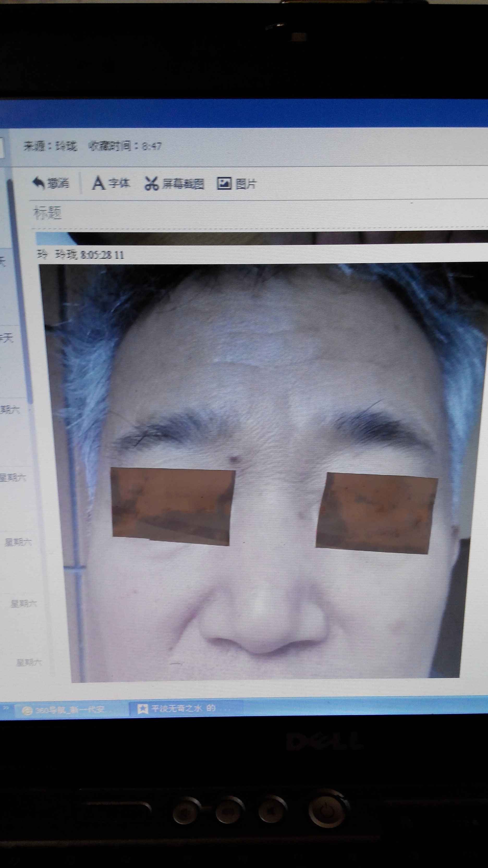Click the 360导航 browser taskbar icon

[x=27, y=710]
